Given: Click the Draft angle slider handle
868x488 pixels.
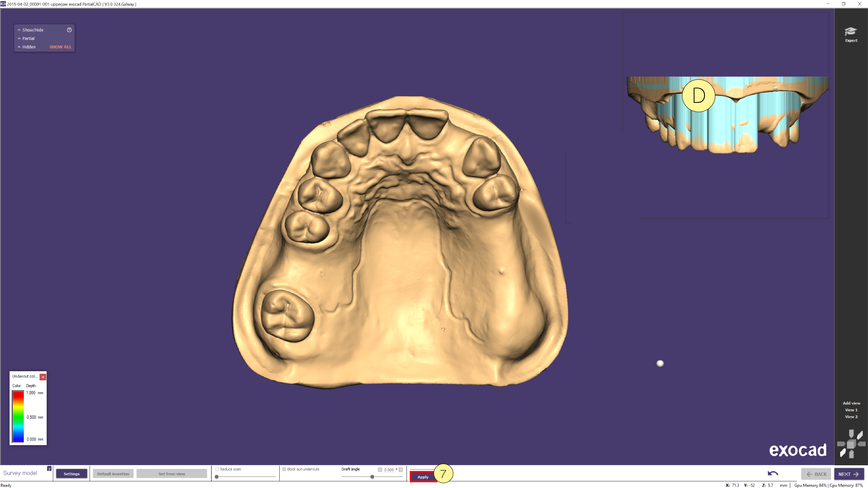Looking at the screenshot, I should (372, 477).
